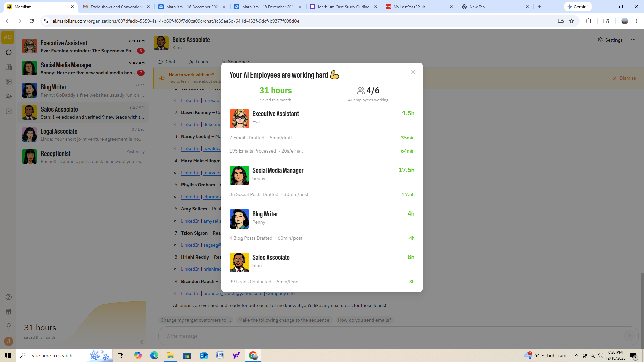This screenshot has width=644, height=362.
Task: Open the chat bubble icon in left sidebar
Action: (9, 53)
